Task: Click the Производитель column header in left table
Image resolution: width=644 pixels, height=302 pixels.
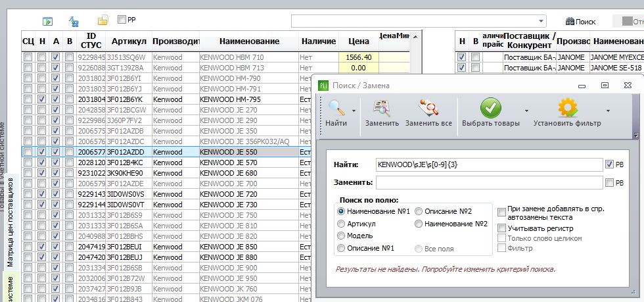Action: (x=175, y=41)
